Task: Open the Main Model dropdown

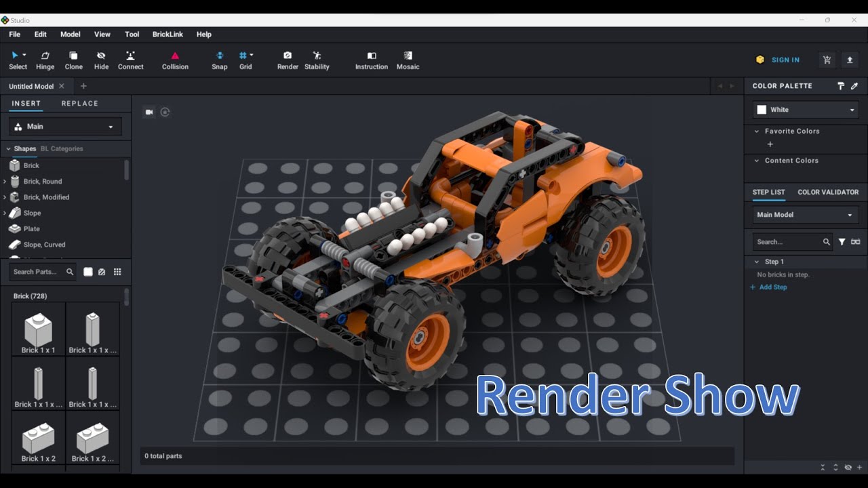Action: [806, 215]
